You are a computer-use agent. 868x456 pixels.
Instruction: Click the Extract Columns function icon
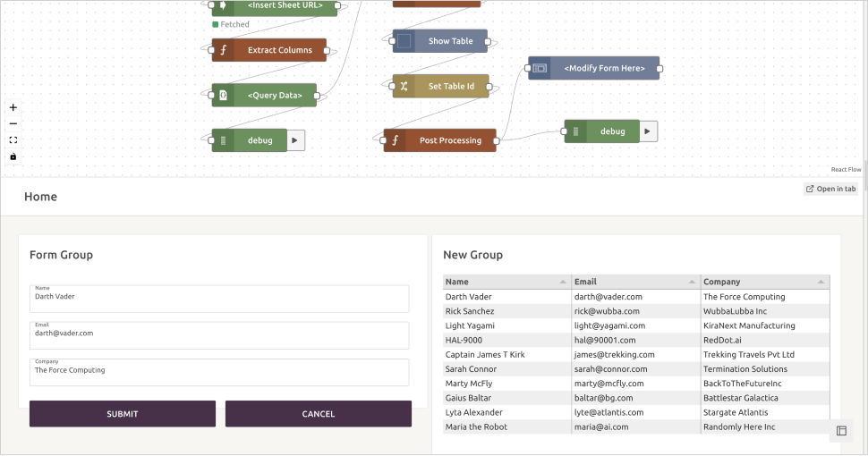224,50
